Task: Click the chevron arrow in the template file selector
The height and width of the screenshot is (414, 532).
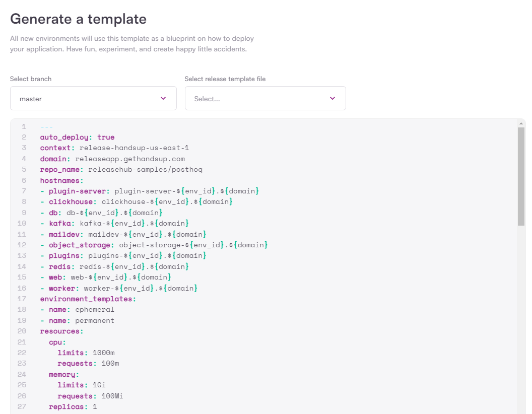Action: (x=332, y=99)
